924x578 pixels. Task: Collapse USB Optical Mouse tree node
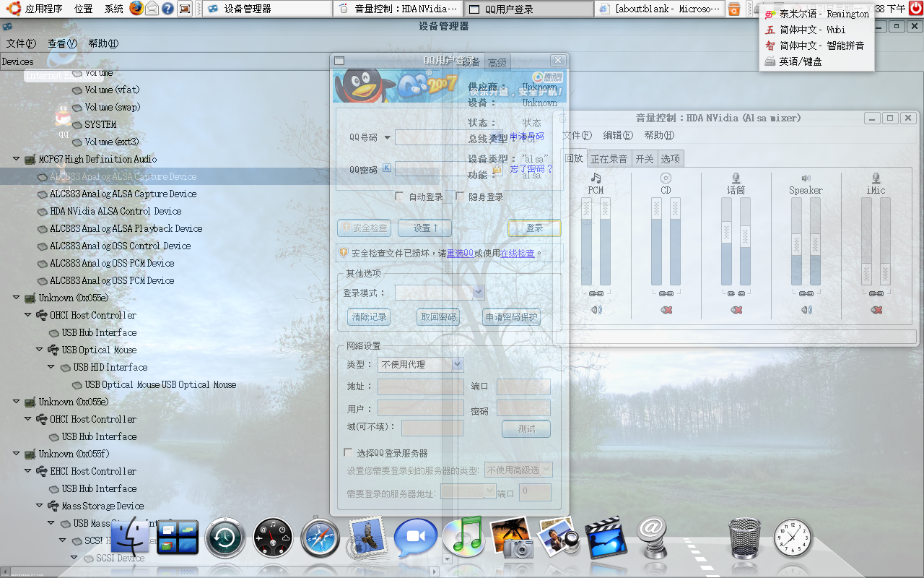click(x=39, y=350)
